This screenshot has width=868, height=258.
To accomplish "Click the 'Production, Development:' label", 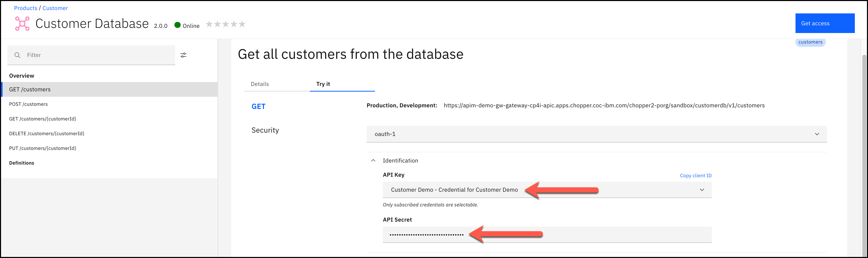I will click(x=402, y=106).
